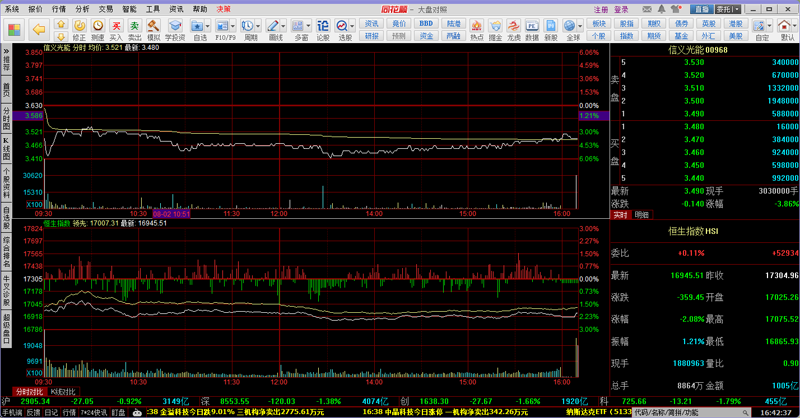This screenshot has height=418, width=800.
Task: Click the 资金 funds button
Action: pyautogui.click(x=426, y=36)
